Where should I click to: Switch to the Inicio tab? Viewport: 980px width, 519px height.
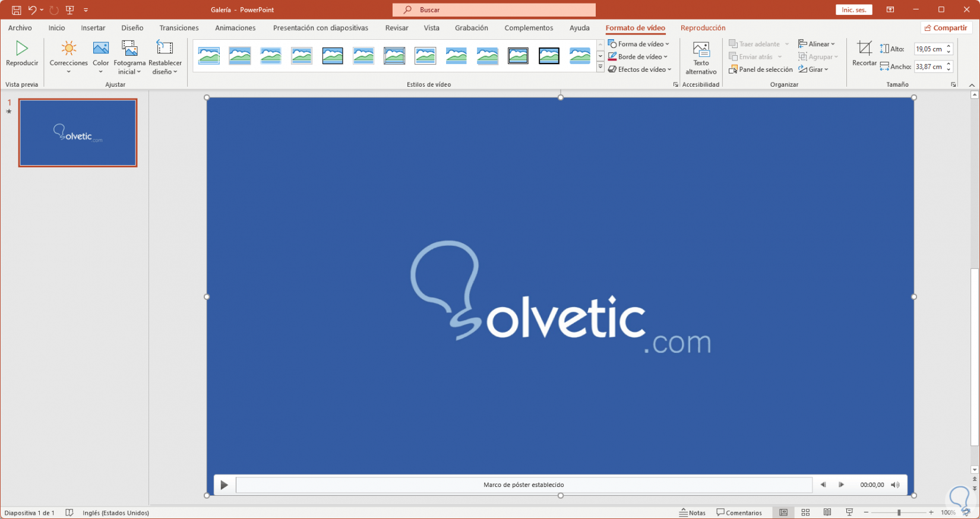point(57,28)
